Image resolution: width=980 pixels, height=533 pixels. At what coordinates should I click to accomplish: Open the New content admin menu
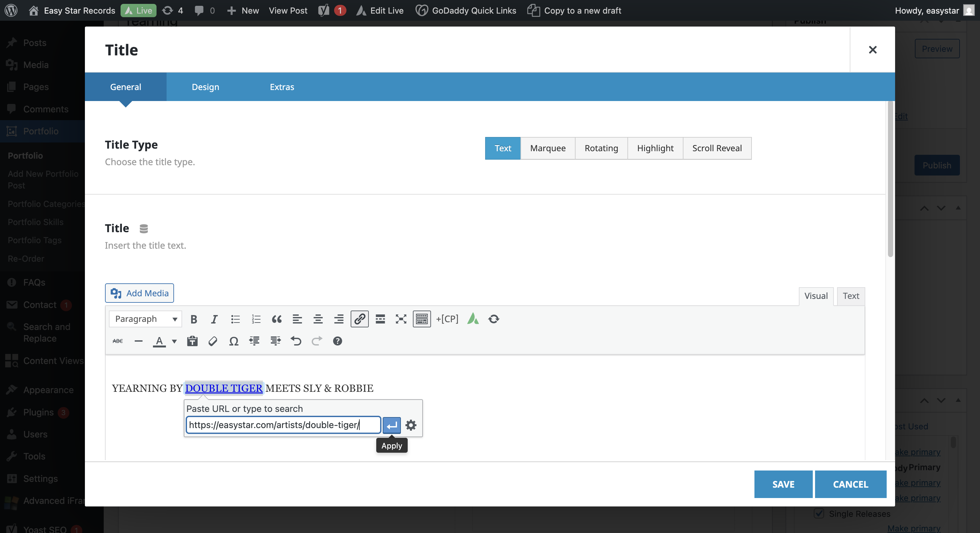click(243, 10)
